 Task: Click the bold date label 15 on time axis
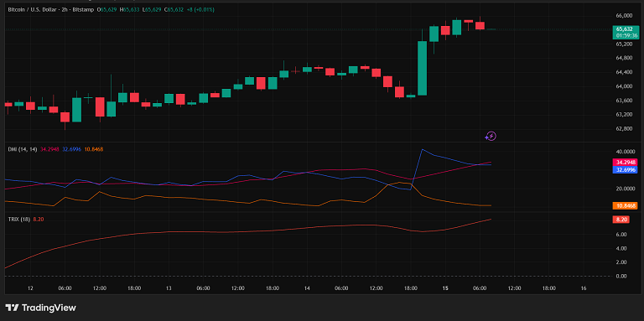click(x=445, y=288)
